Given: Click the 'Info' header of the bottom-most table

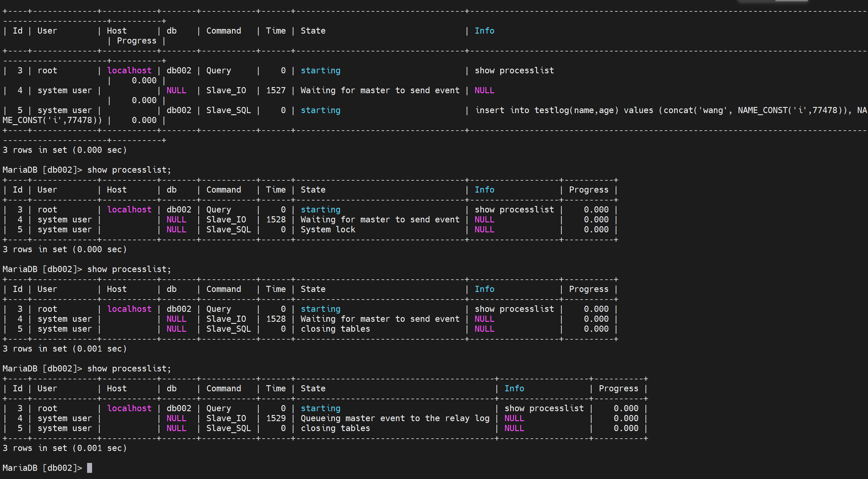Looking at the screenshot, I should [x=514, y=388].
